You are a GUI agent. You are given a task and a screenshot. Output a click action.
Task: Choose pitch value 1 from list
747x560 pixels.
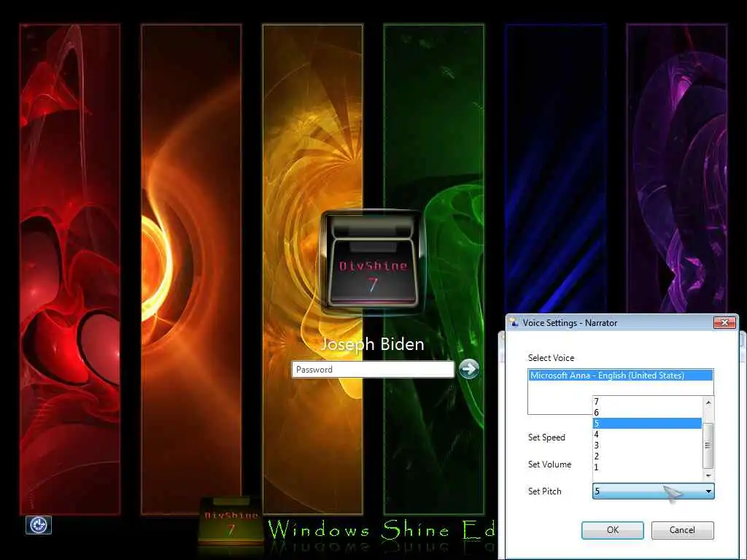[647, 467]
